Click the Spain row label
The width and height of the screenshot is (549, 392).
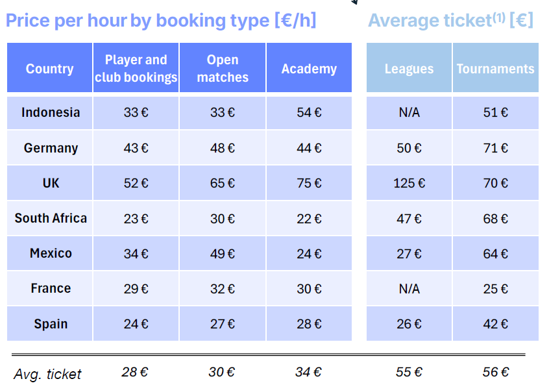51,324
